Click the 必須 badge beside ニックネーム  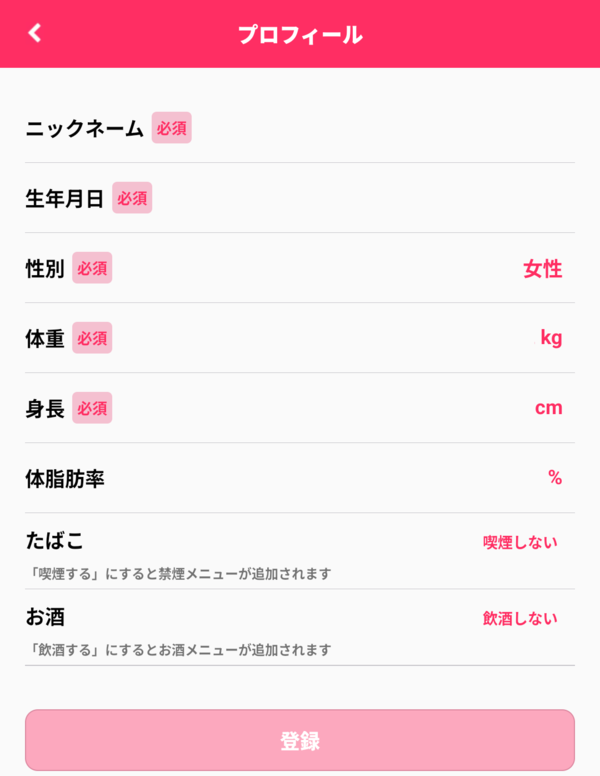point(171,128)
